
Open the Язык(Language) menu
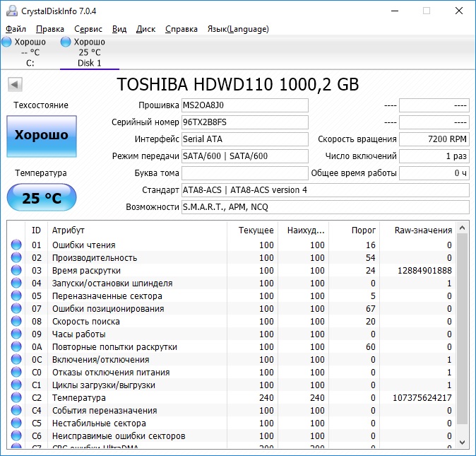click(238, 29)
